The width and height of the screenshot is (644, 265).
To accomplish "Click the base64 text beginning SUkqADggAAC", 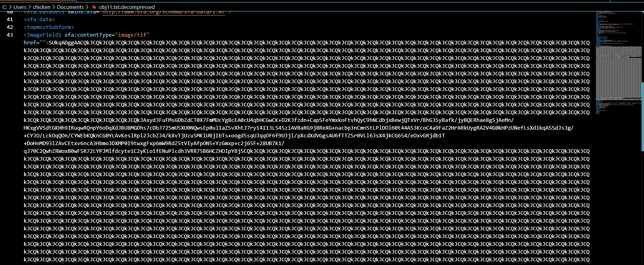I will click(319, 42).
